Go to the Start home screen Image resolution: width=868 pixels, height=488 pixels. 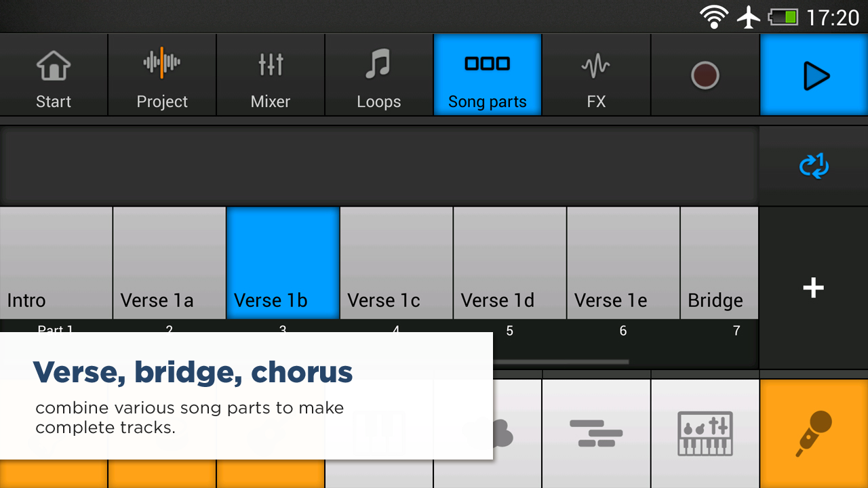pos(54,75)
